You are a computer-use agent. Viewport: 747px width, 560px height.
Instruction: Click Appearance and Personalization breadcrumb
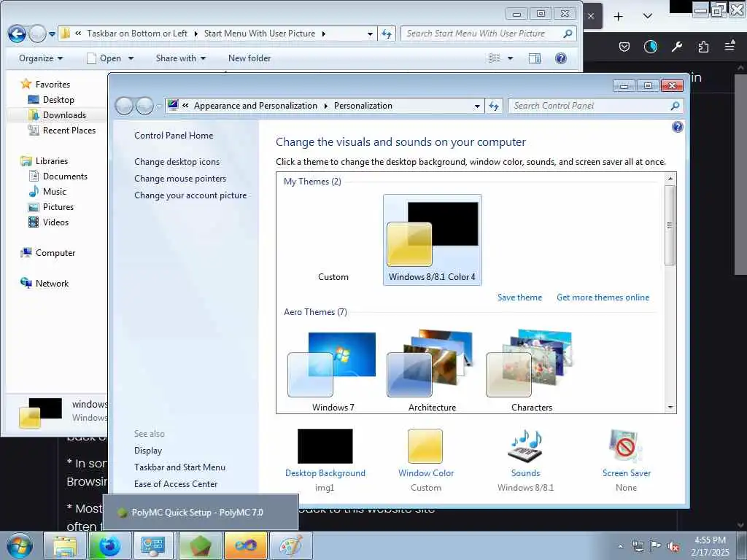pyautogui.click(x=255, y=106)
